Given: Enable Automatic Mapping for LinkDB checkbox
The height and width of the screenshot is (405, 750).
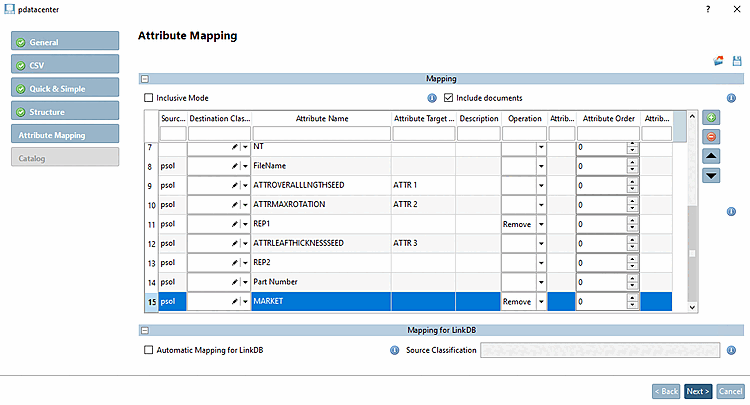Looking at the screenshot, I should 149,350.
